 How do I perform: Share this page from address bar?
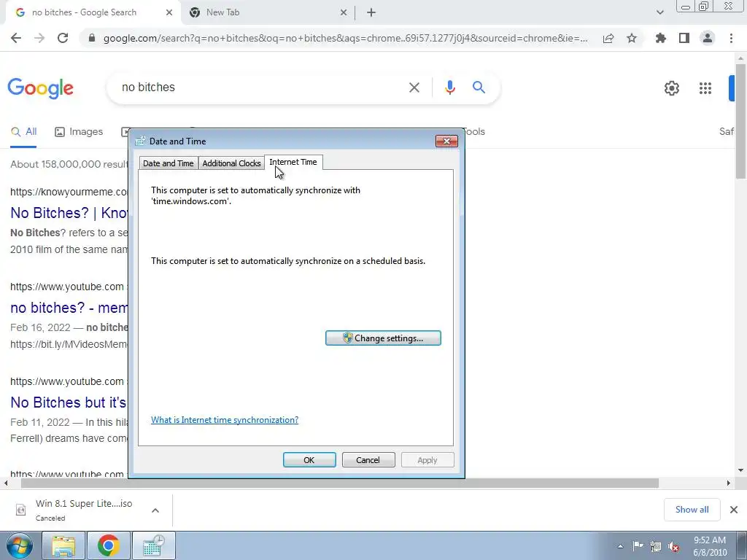[608, 38]
